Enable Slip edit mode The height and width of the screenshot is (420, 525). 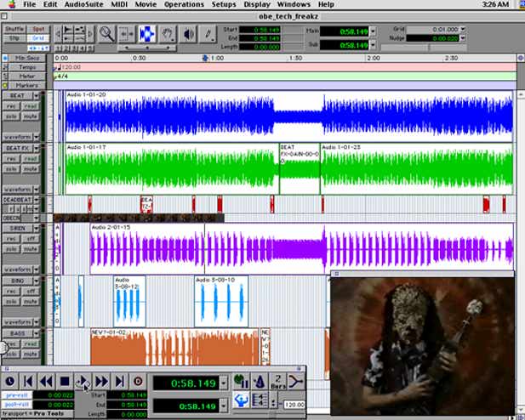(x=14, y=38)
